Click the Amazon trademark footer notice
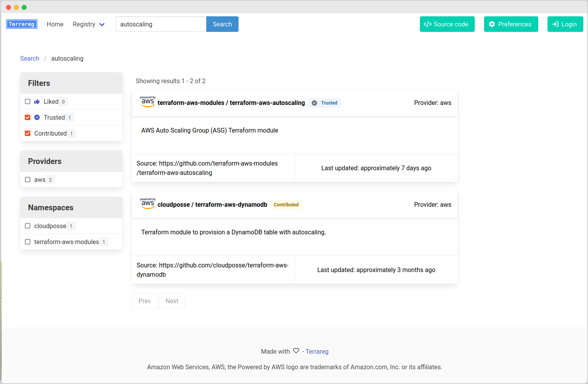 [x=295, y=367]
